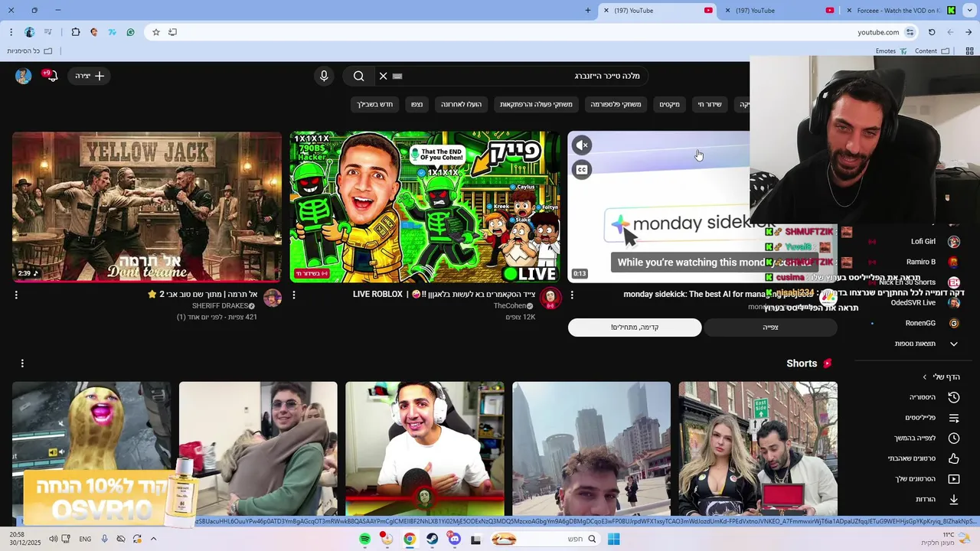Open לצפייה בהמשך in the sidebar

coord(926,438)
